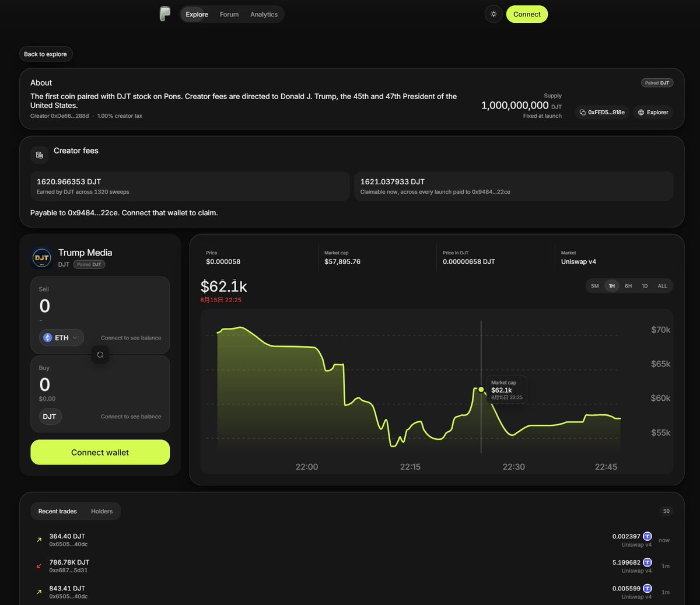Image resolution: width=700 pixels, height=605 pixels.
Task: Click the Market cap $57,895.76 value
Action: (x=342, y=261)
